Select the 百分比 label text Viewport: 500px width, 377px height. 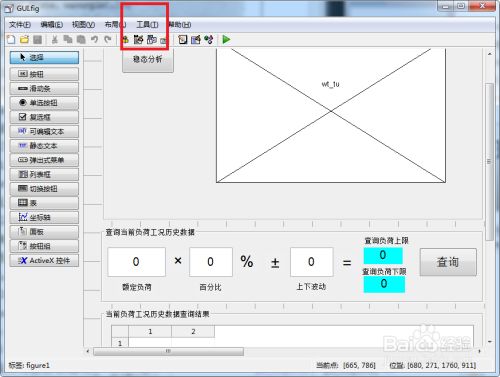[210, 287]
